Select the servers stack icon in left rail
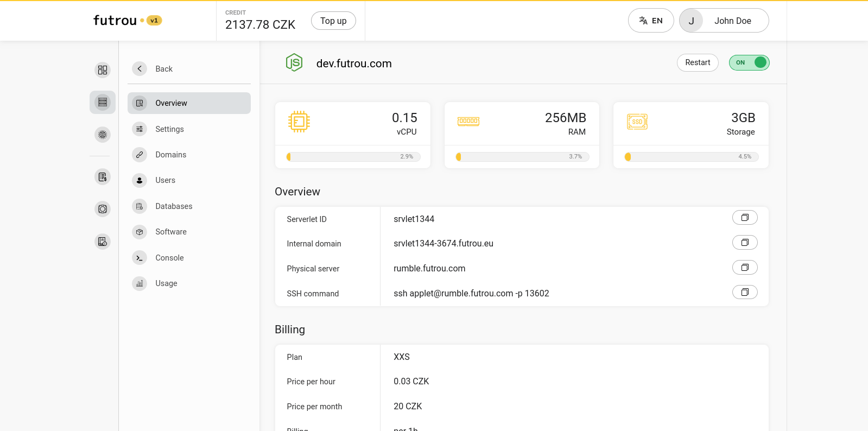This screenshot has width=868, height=431. [x=103, y=102]
